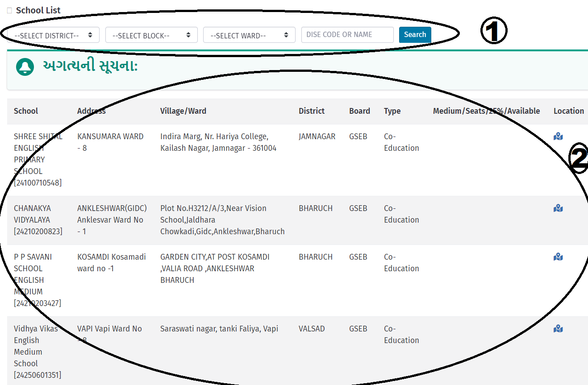Show Vidhya Vikas school location icon
The image size is (588, 385).
pos(558,328)
